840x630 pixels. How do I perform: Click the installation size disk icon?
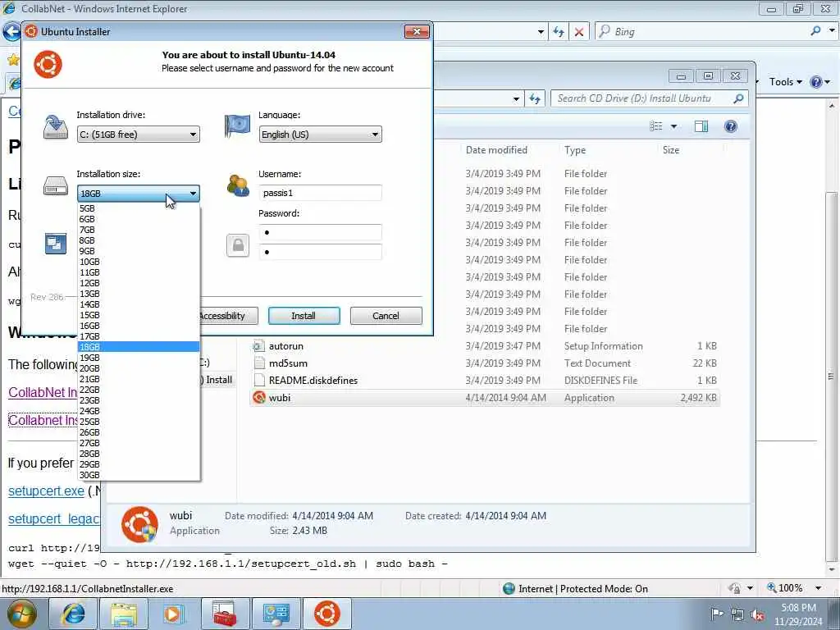(56, 185)
